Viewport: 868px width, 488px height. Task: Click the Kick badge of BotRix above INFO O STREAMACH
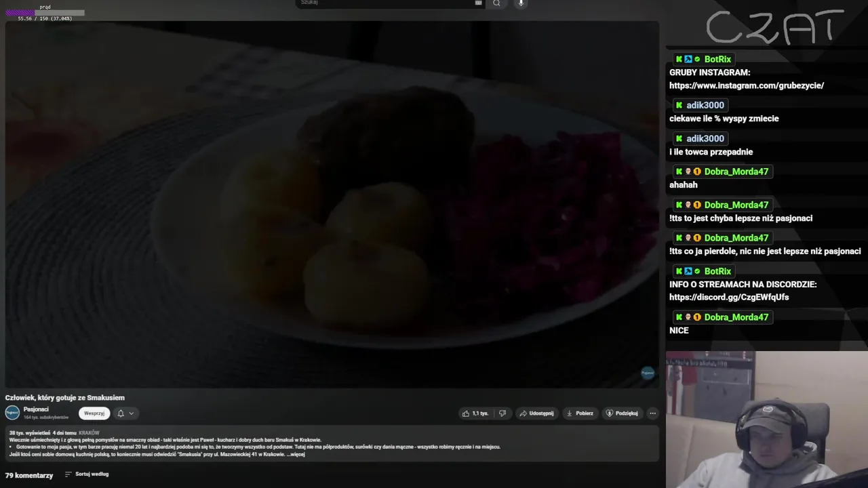pos(679,272)
